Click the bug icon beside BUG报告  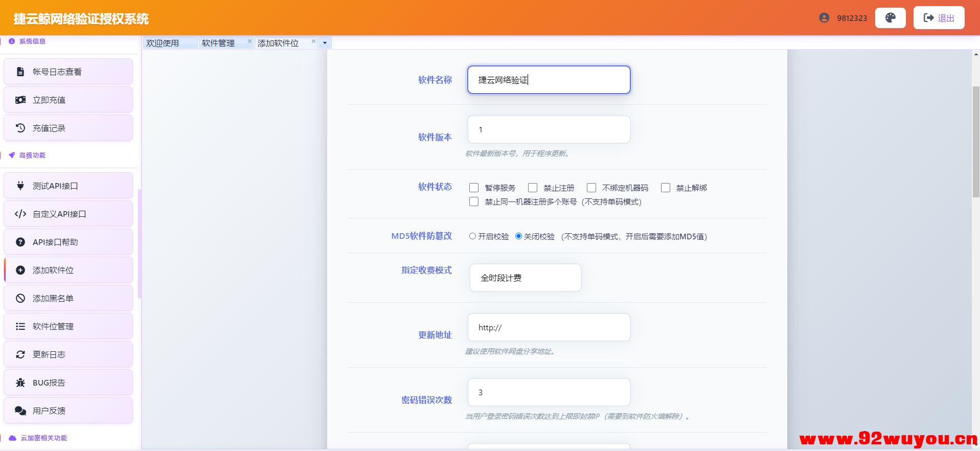20,382
